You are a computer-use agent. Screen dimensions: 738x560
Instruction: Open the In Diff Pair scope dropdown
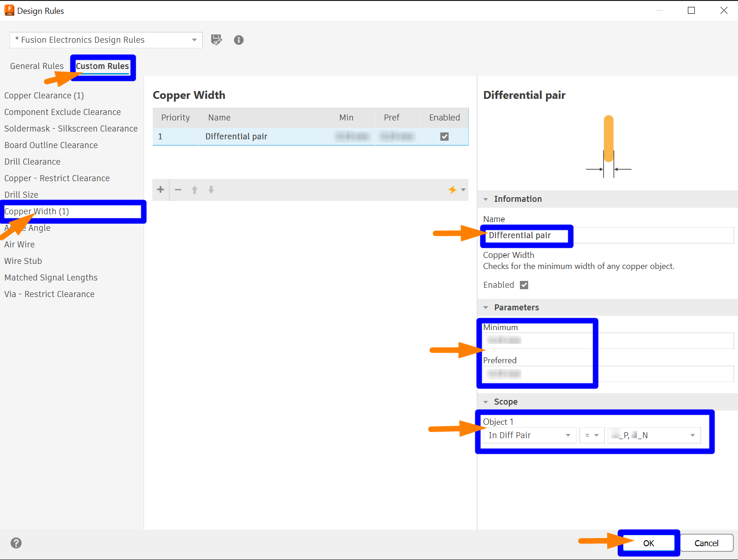click(568, 435)
